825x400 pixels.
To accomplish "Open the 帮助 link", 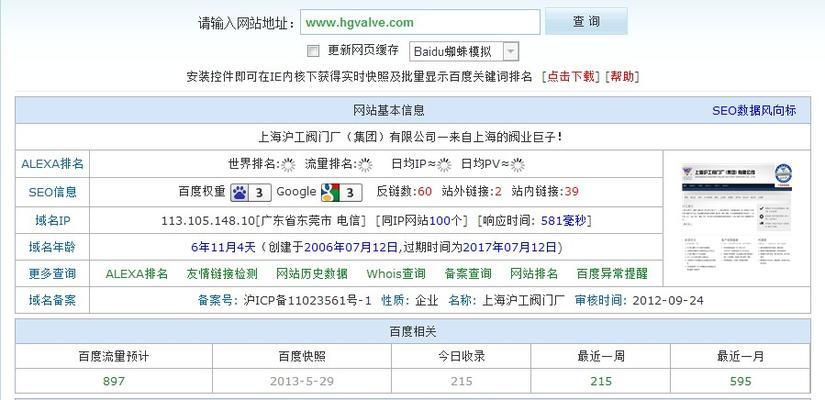I will [622, 77].
